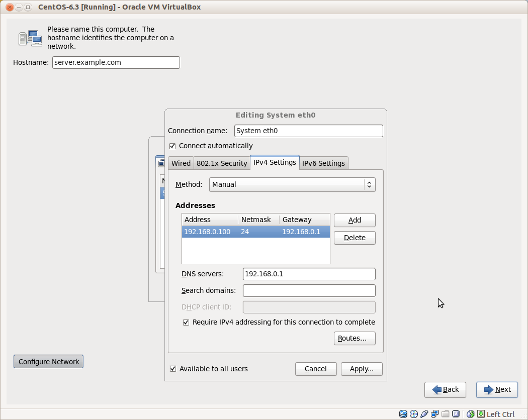Switch to the 802.1x Security tab

(222, 163)
